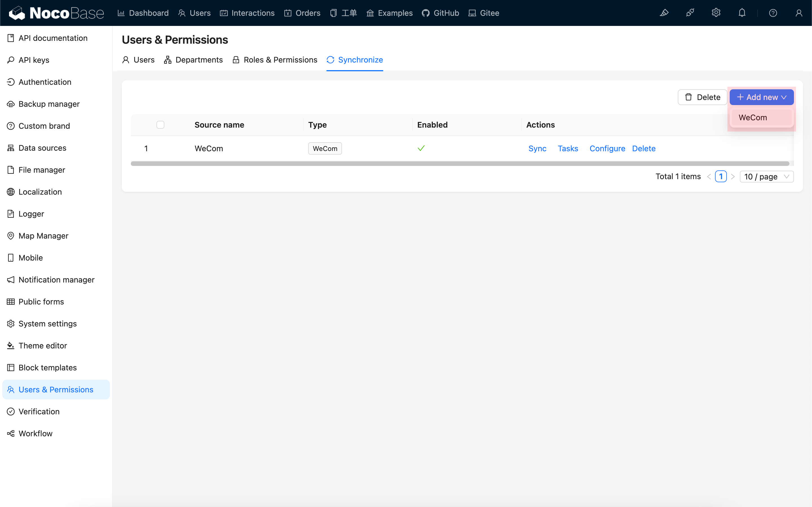Open Backup manager in sidebar
Viewport: 812px width, 507px height.
pos(49,104)
